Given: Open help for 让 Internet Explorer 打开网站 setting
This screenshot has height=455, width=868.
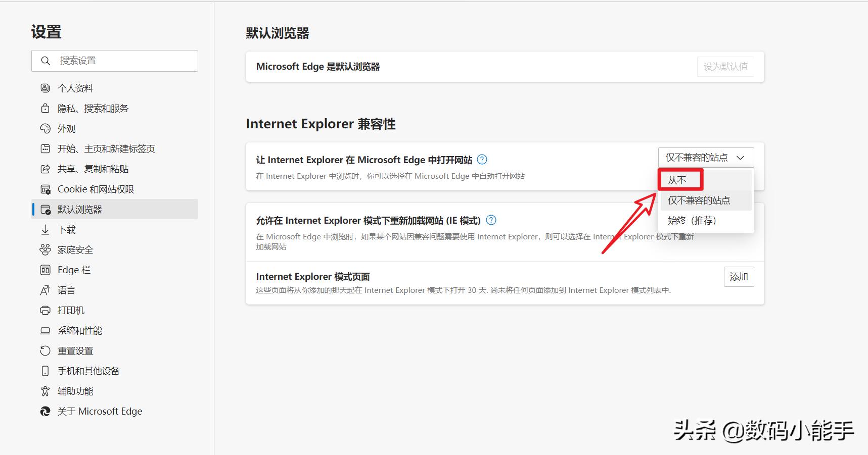Looking at the screenshot, I should 482,159.
